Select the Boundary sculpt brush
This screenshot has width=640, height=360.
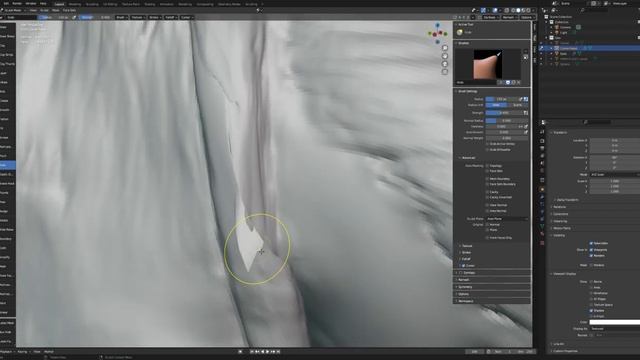click(7, 239)
